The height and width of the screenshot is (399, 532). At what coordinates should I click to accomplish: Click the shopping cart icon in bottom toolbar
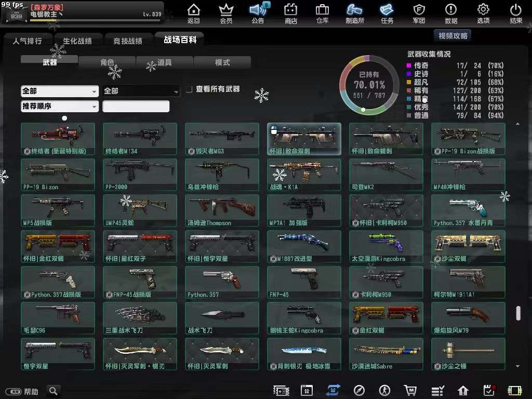410,390
